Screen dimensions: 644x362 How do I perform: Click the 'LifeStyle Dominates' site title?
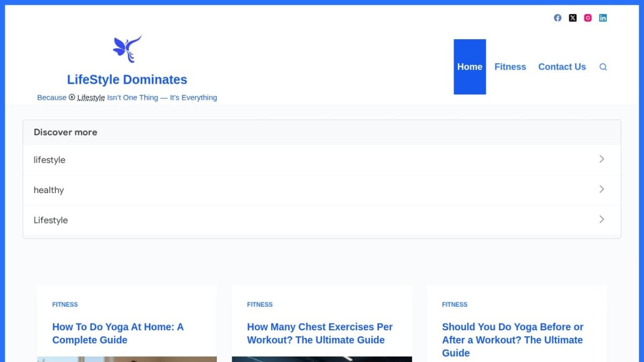(x=127, y=80)
